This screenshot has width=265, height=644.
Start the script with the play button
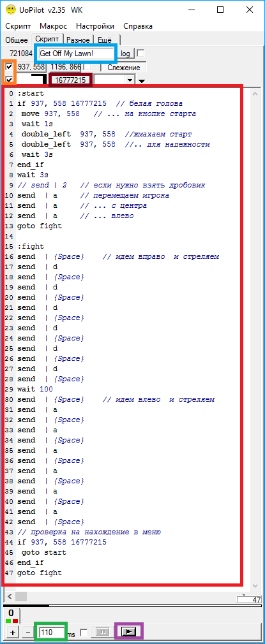point(129,632)
